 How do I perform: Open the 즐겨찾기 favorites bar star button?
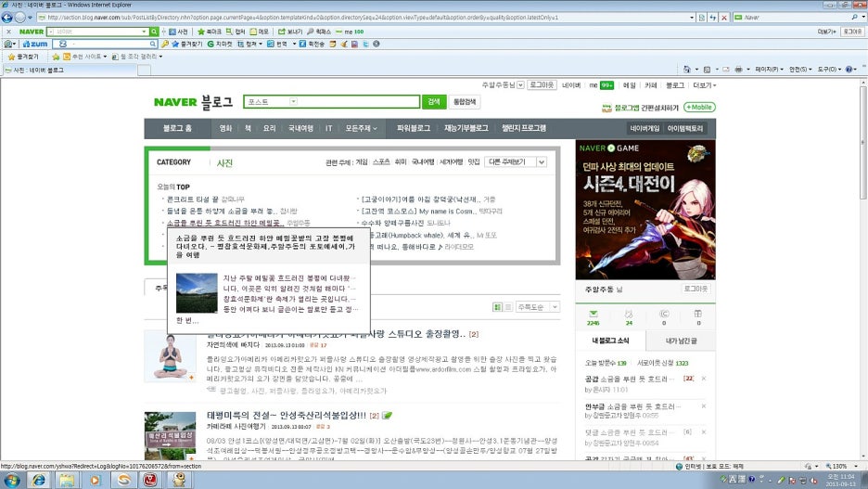(23, 57)
